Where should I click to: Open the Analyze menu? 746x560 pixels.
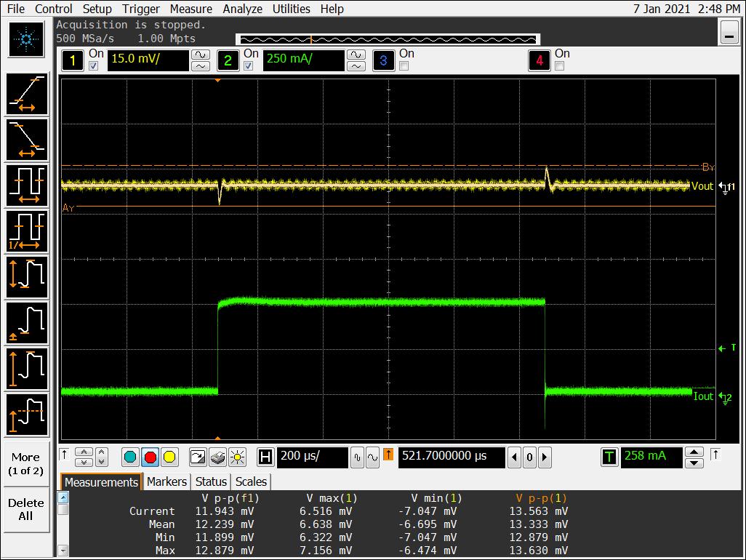(x=243, y=9)
